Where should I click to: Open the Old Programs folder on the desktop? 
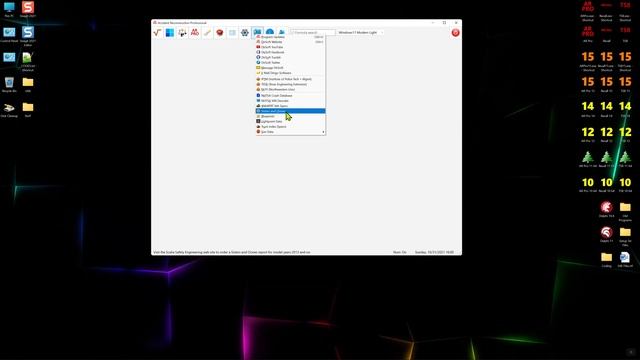coord(625,211)
